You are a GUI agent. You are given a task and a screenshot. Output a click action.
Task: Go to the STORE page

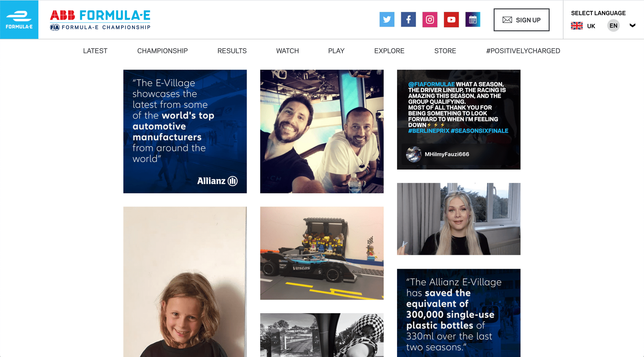(x=445, y=51)
